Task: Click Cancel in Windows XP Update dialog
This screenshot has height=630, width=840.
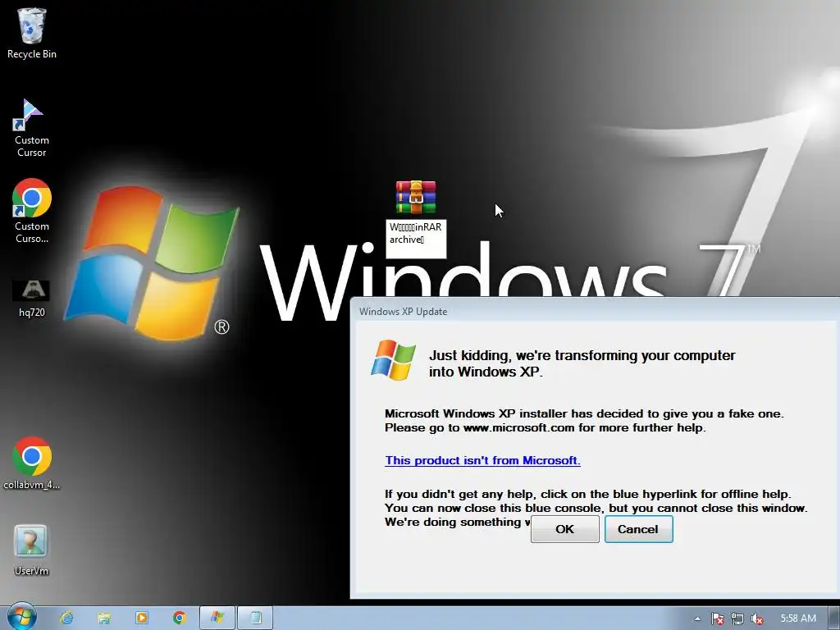Action: [638, 529]
